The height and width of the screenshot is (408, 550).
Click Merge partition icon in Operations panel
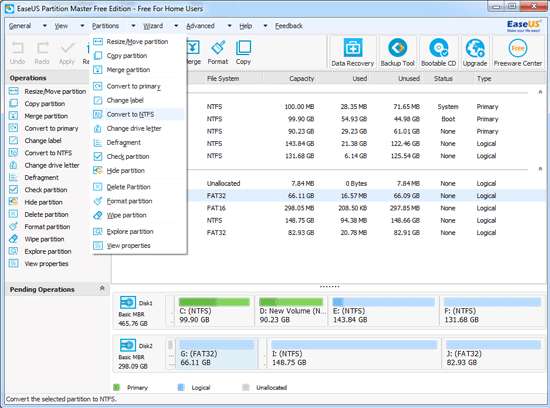pyautogui.click(x=13, y=116)
